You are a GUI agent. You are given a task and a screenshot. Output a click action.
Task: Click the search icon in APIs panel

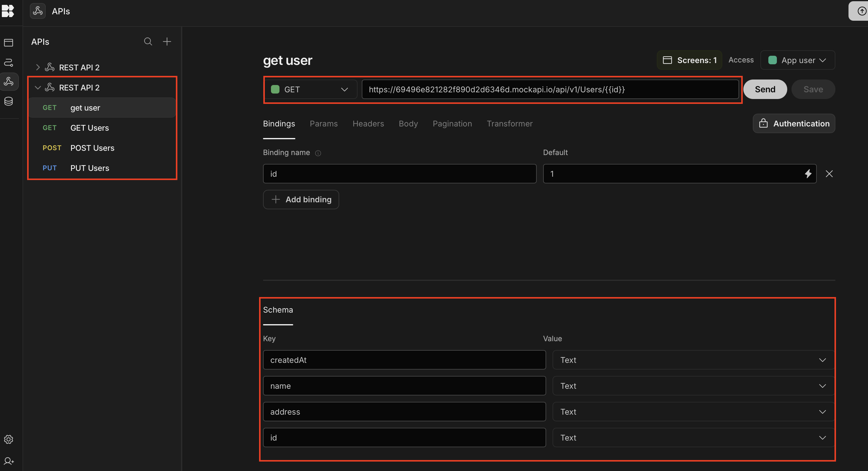click(x=148, y=41)
